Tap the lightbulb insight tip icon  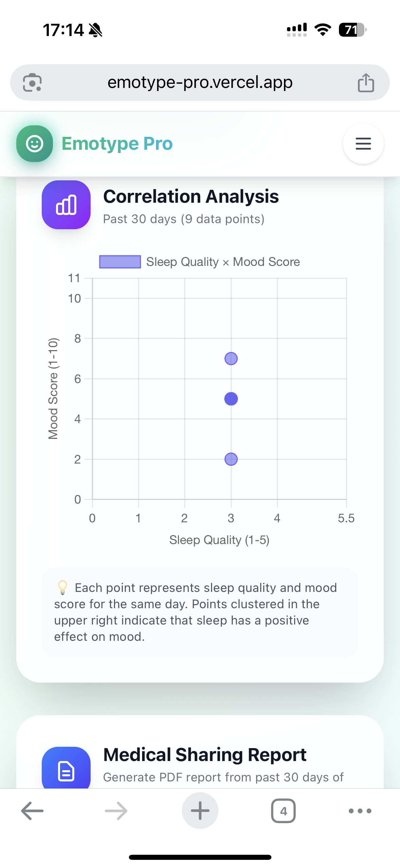(62, 587)
